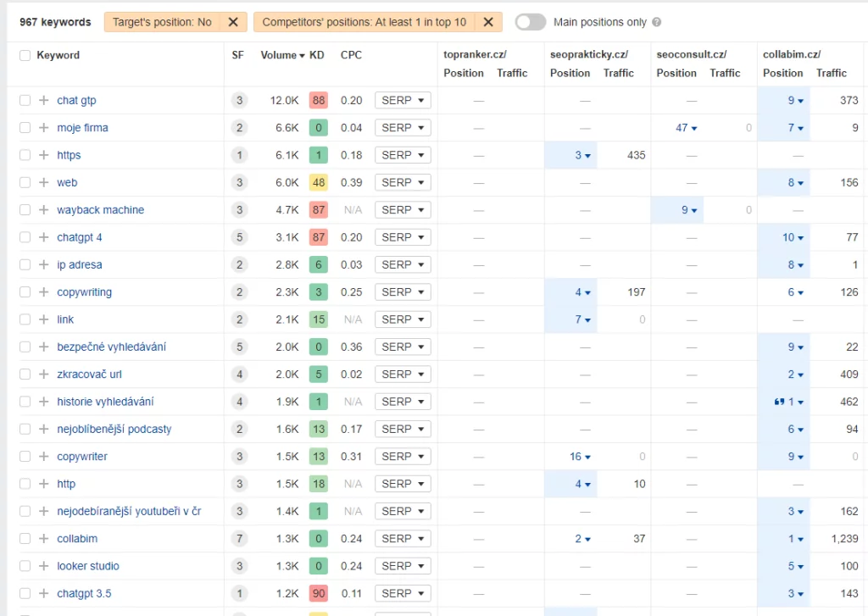Open SERP dropdown for 'copywriting'
868x616 pixels.
pos(403,292)
